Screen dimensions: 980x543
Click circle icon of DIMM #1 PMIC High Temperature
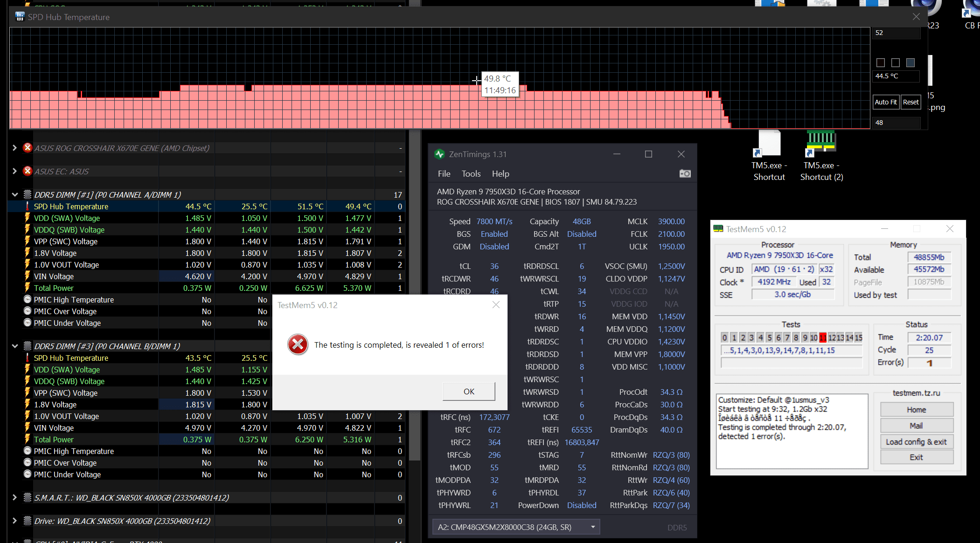click(x=28, y=299)
